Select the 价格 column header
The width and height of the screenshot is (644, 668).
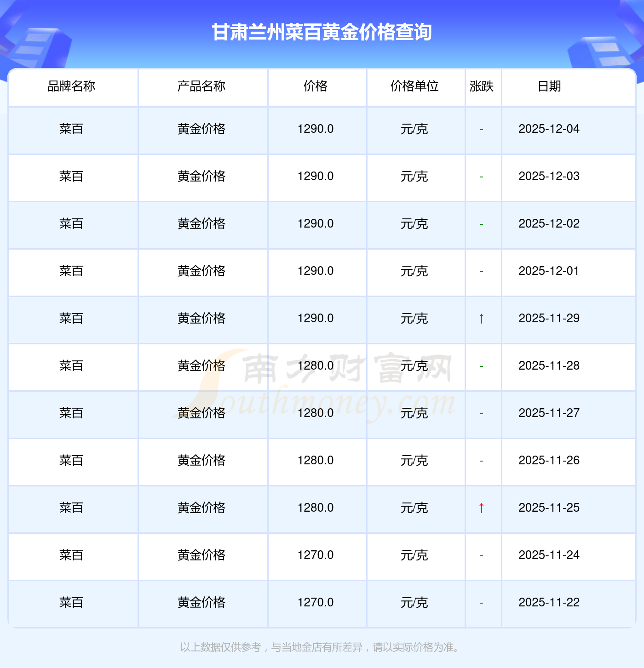316,86
